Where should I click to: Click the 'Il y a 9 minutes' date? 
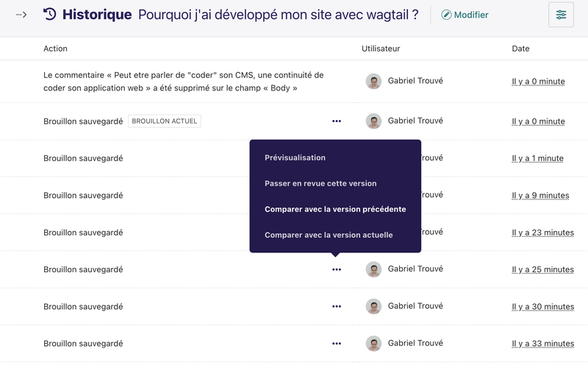tap(540, 195)
